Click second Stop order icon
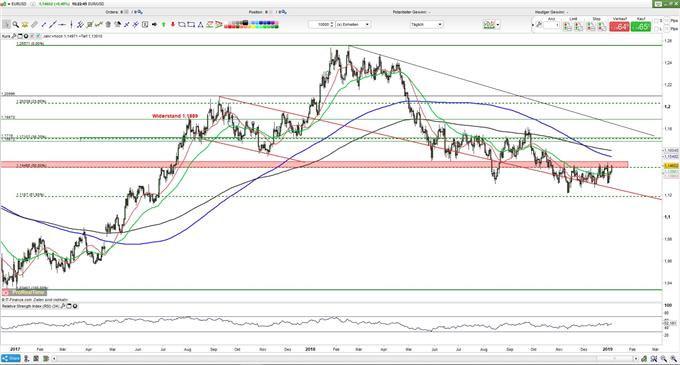The height and width of the screenshot is (365, 680). [x=602, y=27]
